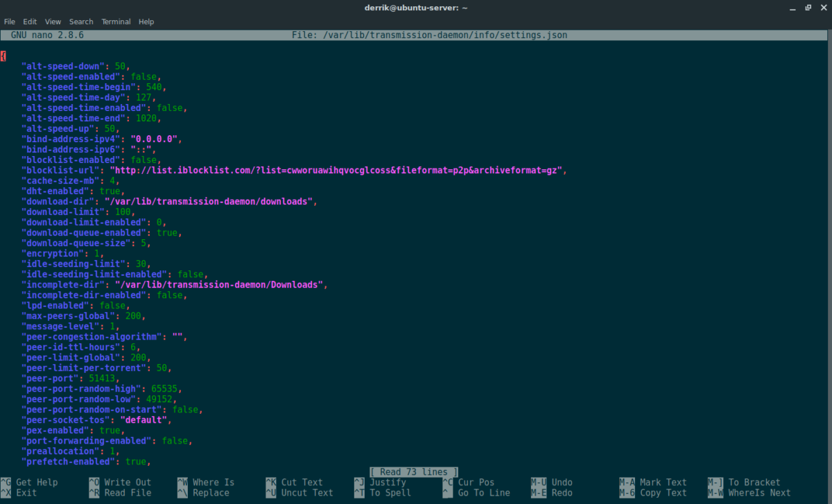Click the 30 value of idle-seeding-limit
The width and height of the screenshot is (832, 504).
(x=141, y=264)
